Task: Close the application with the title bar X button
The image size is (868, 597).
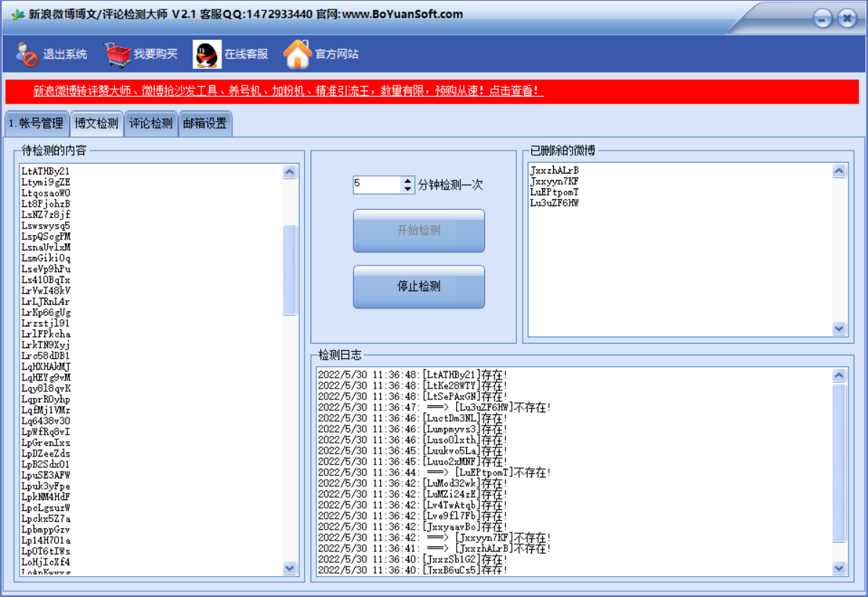Action: click(x=847, y=19)
